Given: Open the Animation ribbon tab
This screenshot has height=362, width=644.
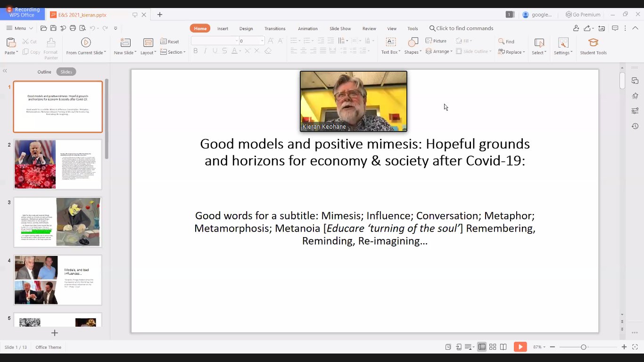Looking at the screenshot, I should click(308, 29).
